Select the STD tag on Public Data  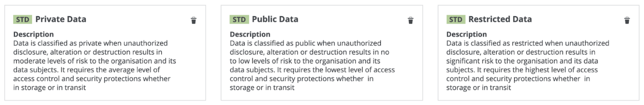[x=239, y=20]
